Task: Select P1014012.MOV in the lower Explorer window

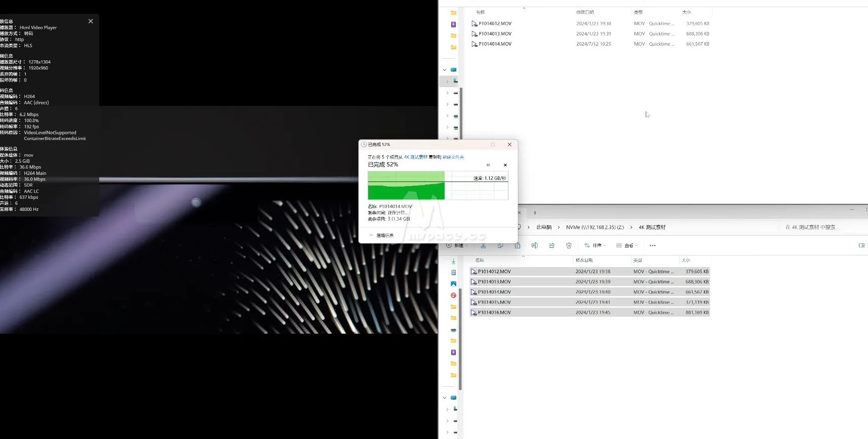Action: (589, 272)
